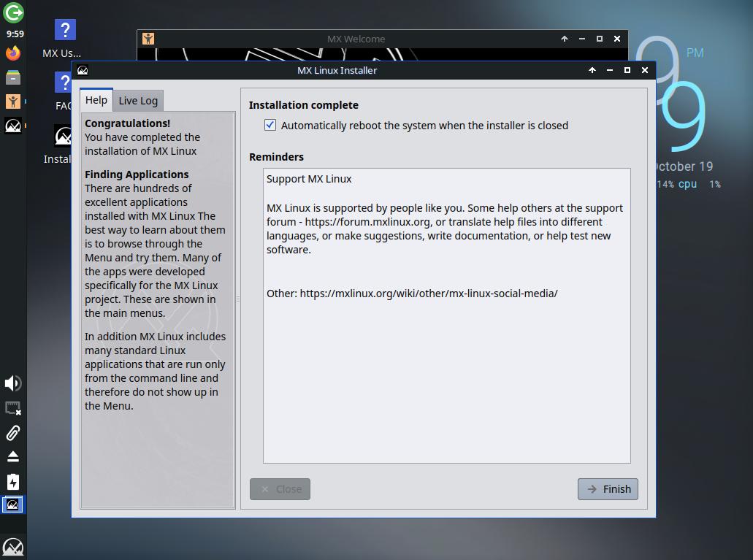Select the MX installer taskbar entry below MX Welcome
753x560 pixels.
[x=13, y=126]
